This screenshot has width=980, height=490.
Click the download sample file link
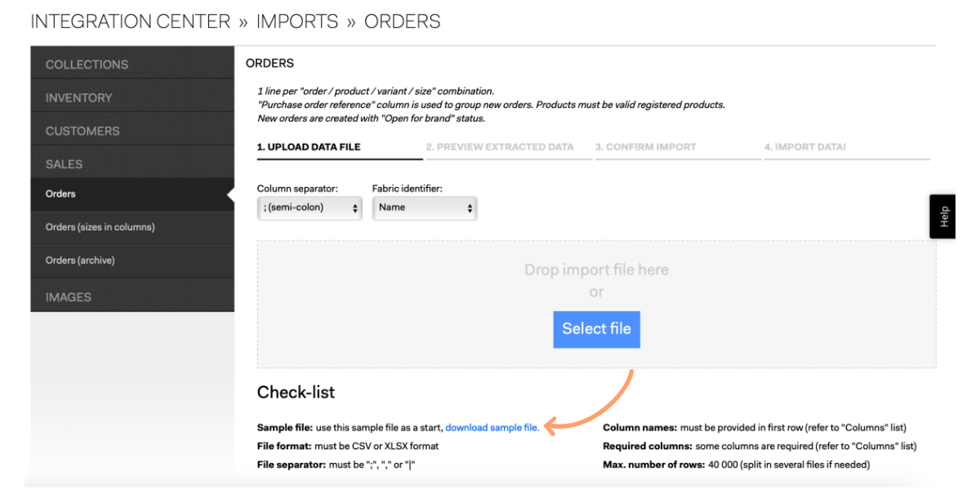click(492, 428)
